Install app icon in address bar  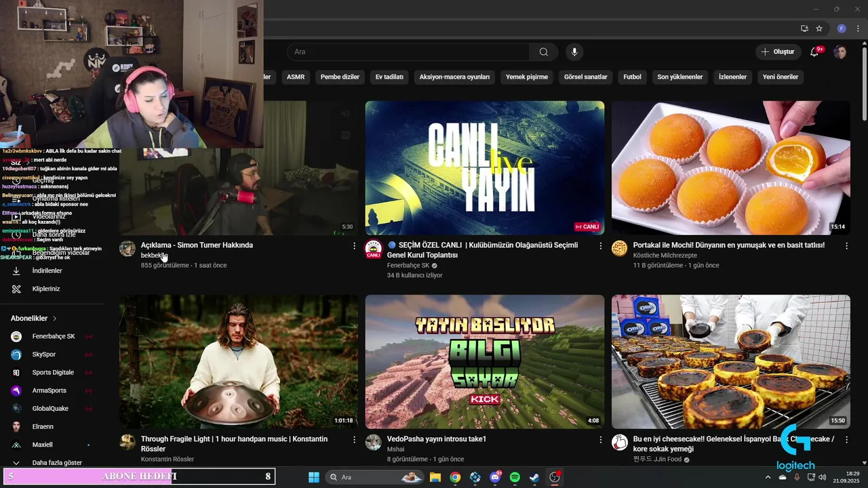(804, 28)
